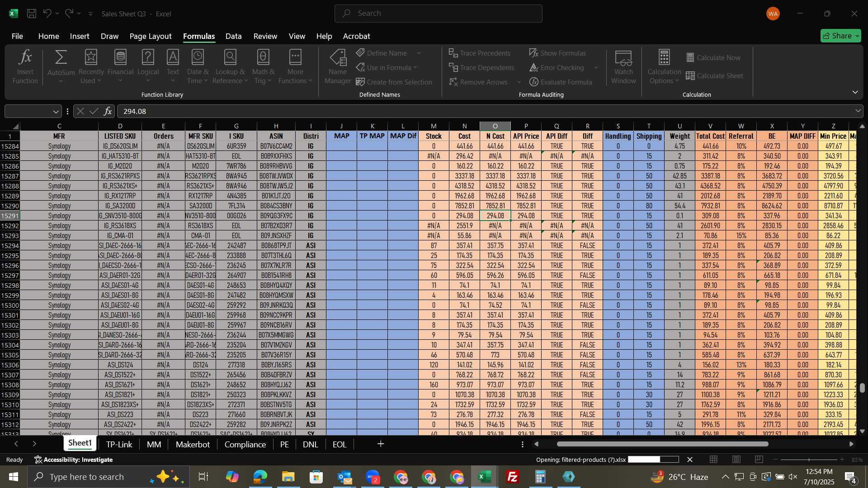Expand the Error Checking dropdown arrow
The height and width of the screenshot is (488, 868).
coord(596,68)
